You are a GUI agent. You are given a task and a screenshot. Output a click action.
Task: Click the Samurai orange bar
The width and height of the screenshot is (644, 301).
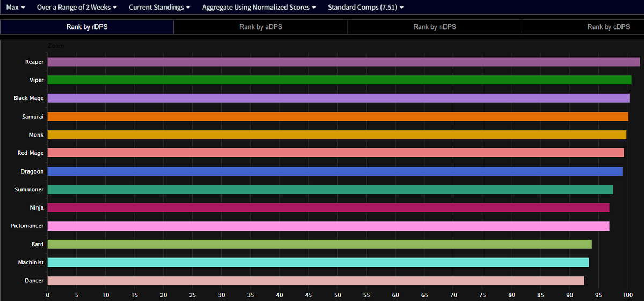pyautogui.click(x=338, y=117)
